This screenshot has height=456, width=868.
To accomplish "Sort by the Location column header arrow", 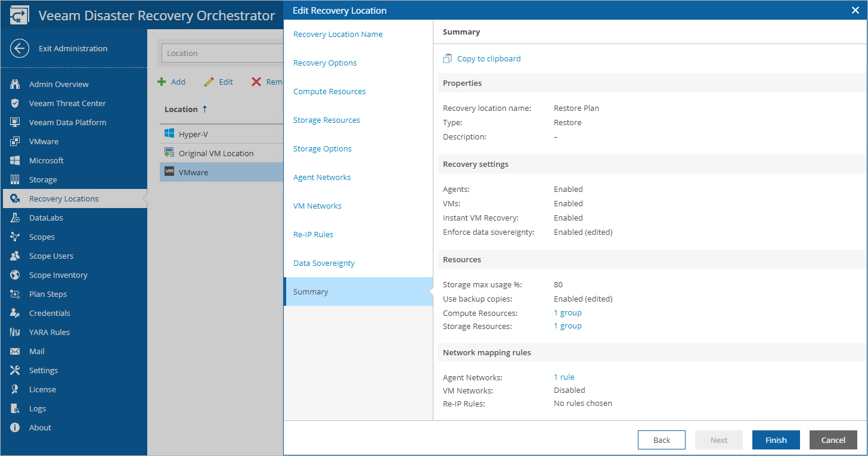I will [205, 109].
